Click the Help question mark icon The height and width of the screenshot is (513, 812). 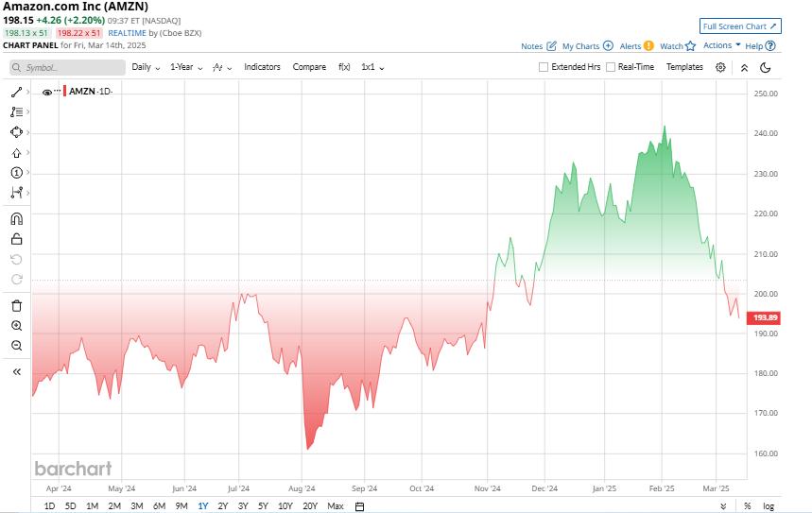pyautogui.click(x=770, y=46)
